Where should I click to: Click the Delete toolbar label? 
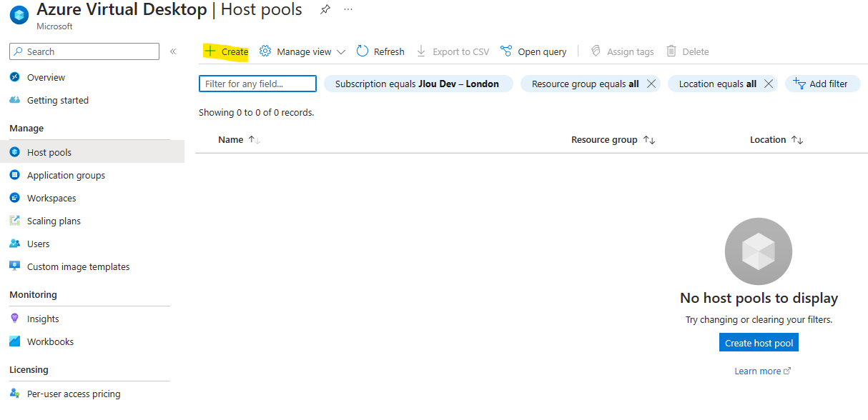[696, 51]
